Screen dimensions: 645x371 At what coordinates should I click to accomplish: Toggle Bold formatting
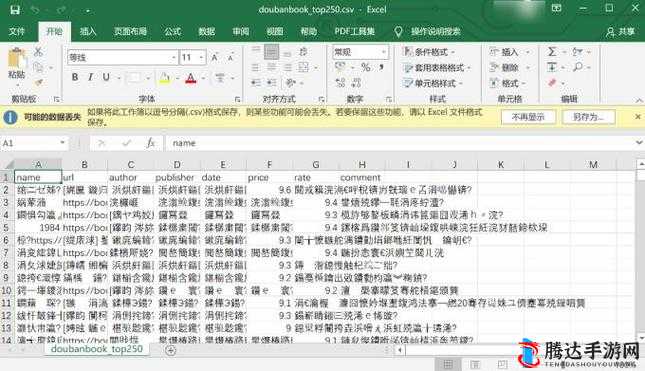(x=75, y=77)
